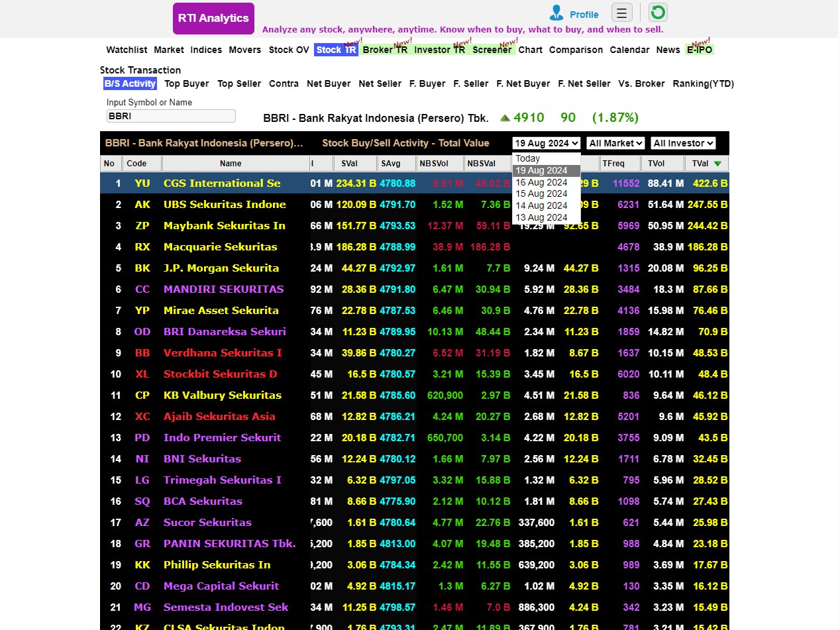This screenshot has height=630, width=840.
Task: Switch to Net Seller sub-tab
Action: tap(380, 83)
